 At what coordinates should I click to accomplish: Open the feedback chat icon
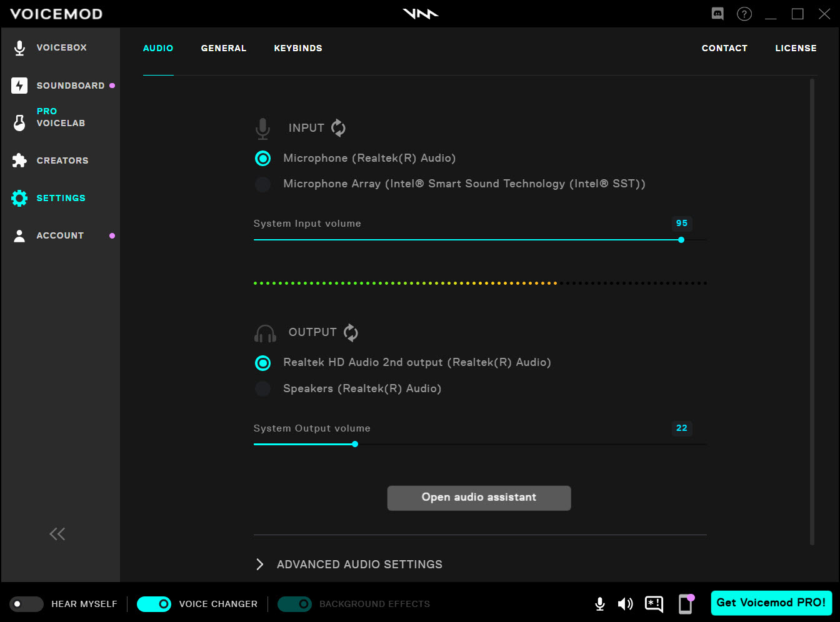click(654, 604)
